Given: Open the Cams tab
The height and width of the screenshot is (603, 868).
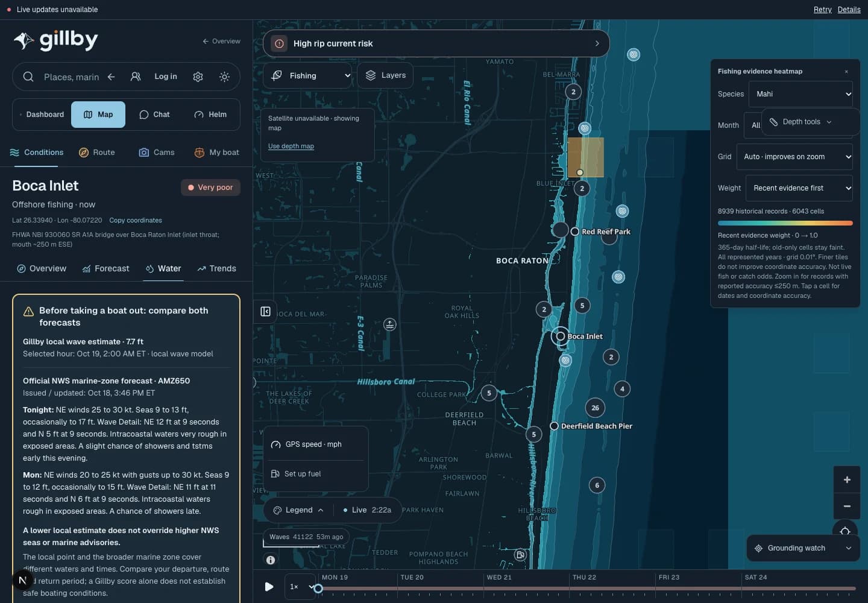Looking at the screenshot, I should click(157, 153).
